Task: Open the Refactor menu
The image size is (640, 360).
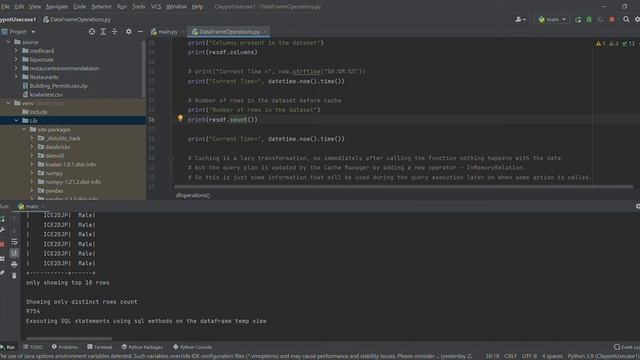Action: 101,7
